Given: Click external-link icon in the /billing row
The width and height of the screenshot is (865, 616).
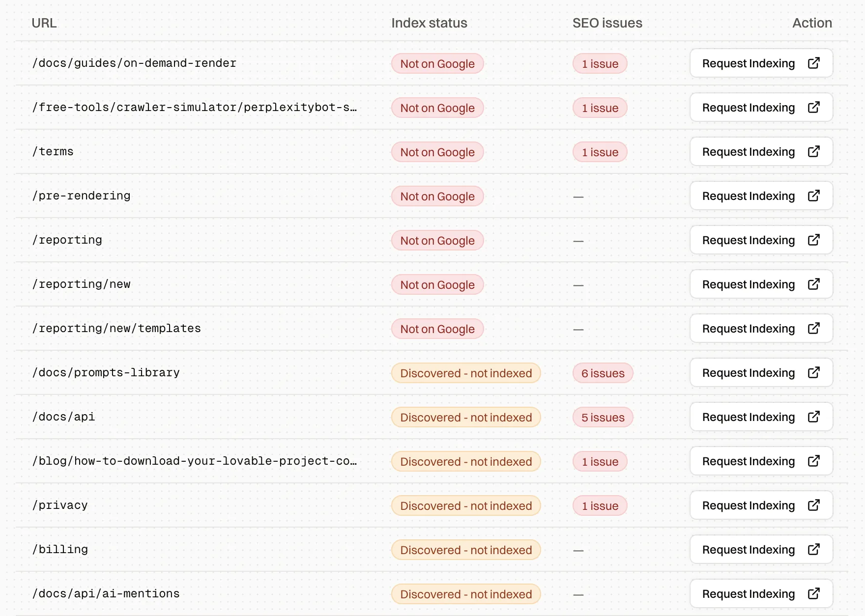Looking at the screenshot, I should [813, 549].
